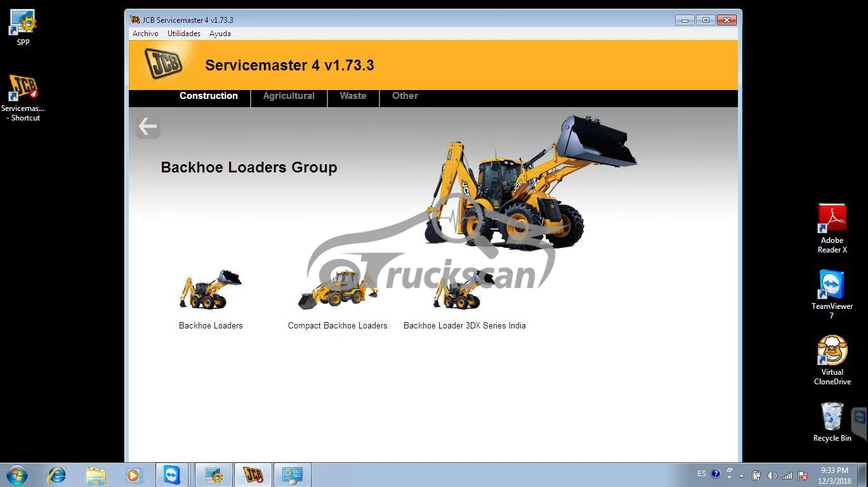
Task: Click the "Servicemaster 4 v1.73.3" banner title
Action: (289, 65)
